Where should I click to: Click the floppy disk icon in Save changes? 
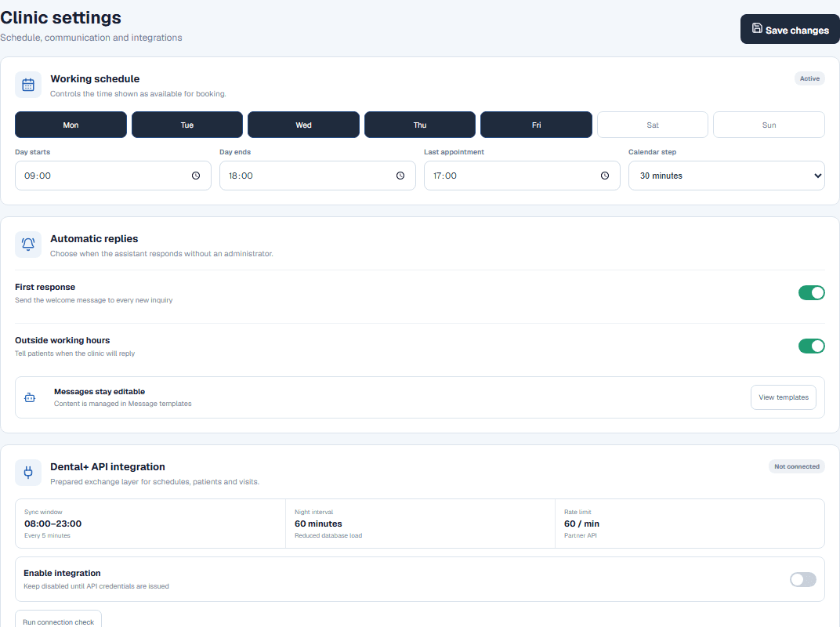[x=757, y=28]
